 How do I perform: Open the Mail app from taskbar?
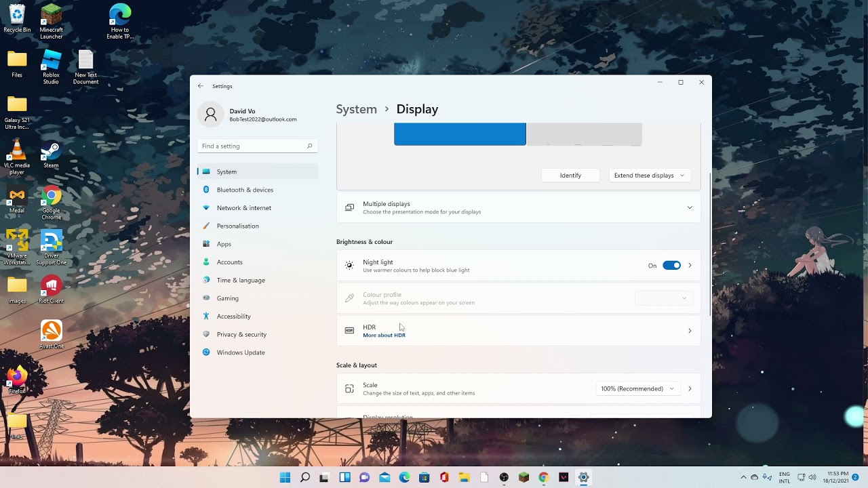coord(384,477)
